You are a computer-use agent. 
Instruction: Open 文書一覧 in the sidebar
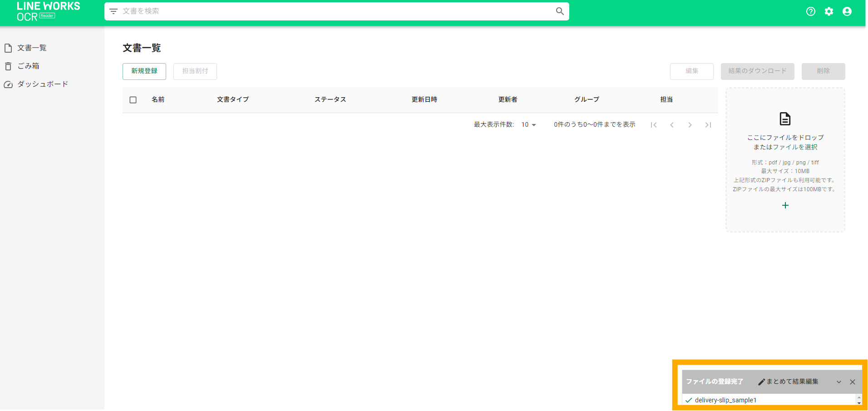pyautogui.click(x=32, y=48)
